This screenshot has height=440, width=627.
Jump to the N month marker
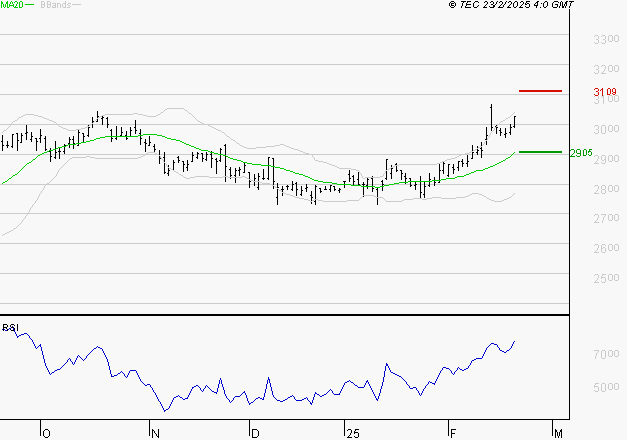(154, 433)
